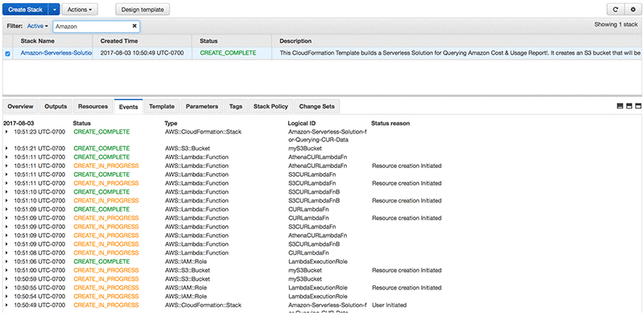Click the Type header in the events list
This screenshot has width=644, height=316.
click(x=171, y=123)
